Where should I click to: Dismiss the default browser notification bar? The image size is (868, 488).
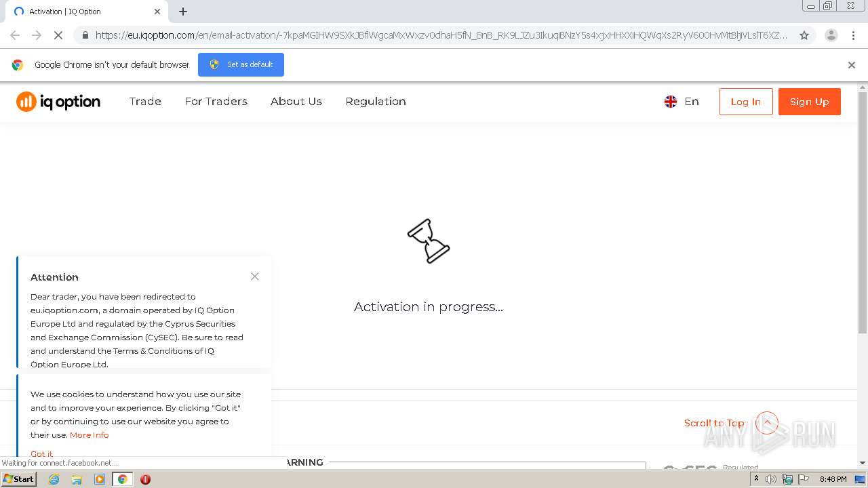[852, 65]
